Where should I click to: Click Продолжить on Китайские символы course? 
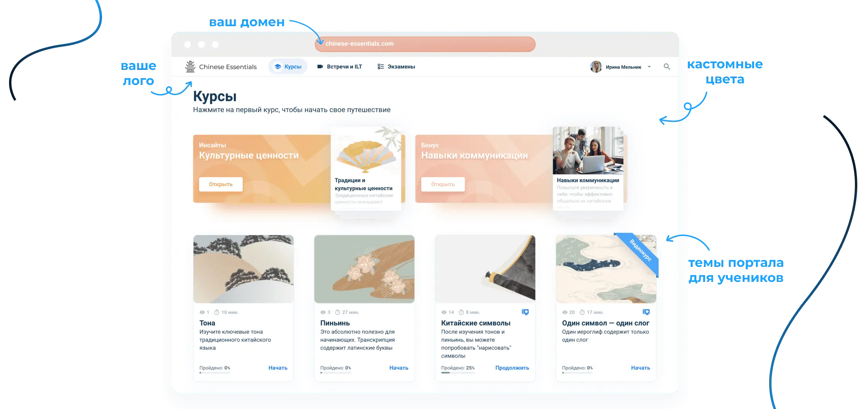click(512, 368)
